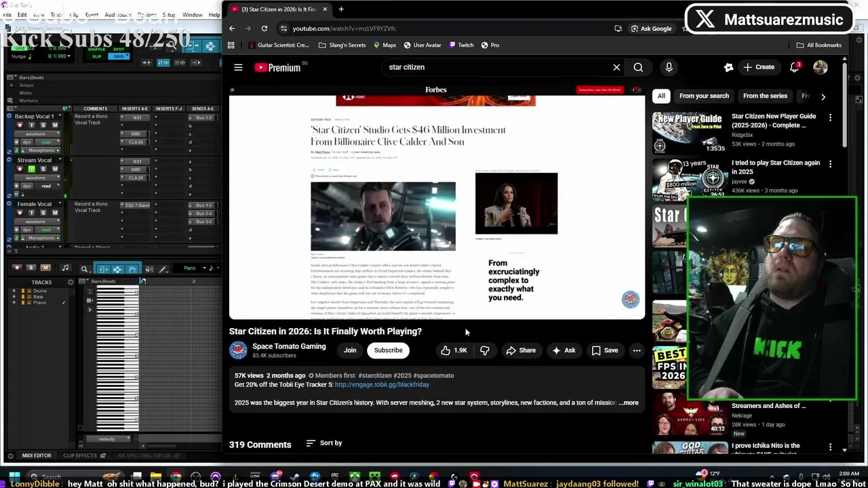Click the Share button
The height and width of the screenshot is (488, 868).
click(521, 350)
